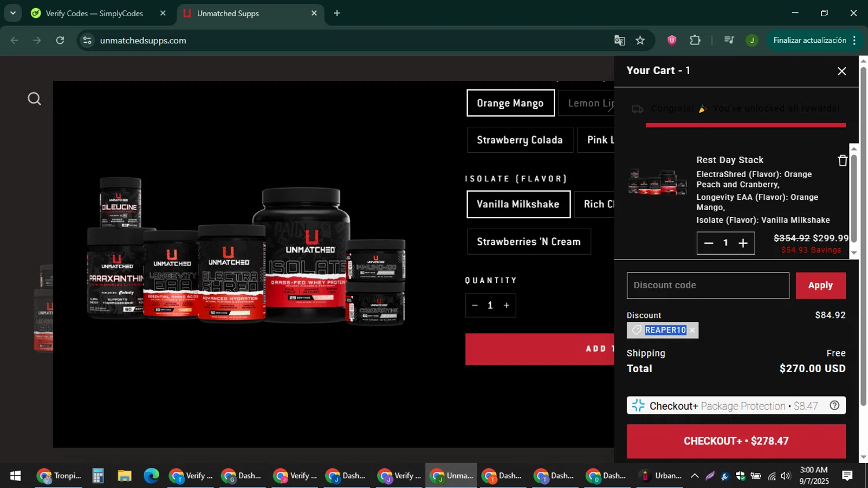
Task: Remove the REAPER10 discount code
Action: (692, 331)
